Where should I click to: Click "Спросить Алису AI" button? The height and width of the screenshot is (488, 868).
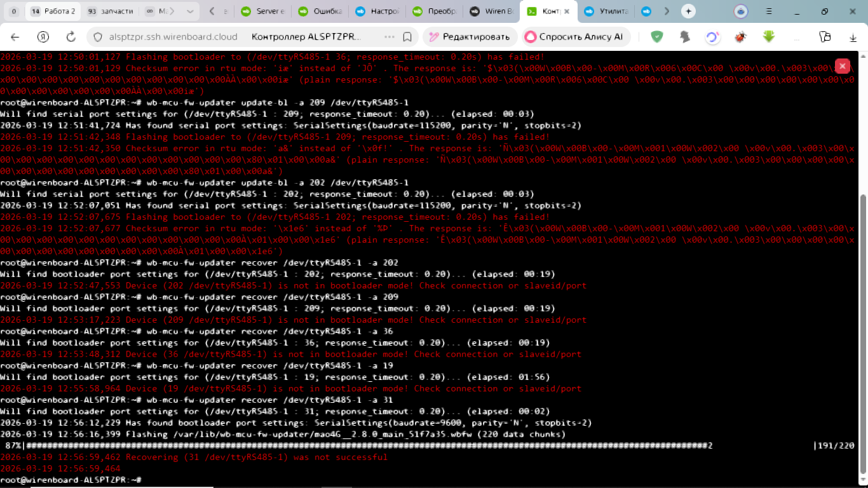pyautogui.click(x=574, y=37)
